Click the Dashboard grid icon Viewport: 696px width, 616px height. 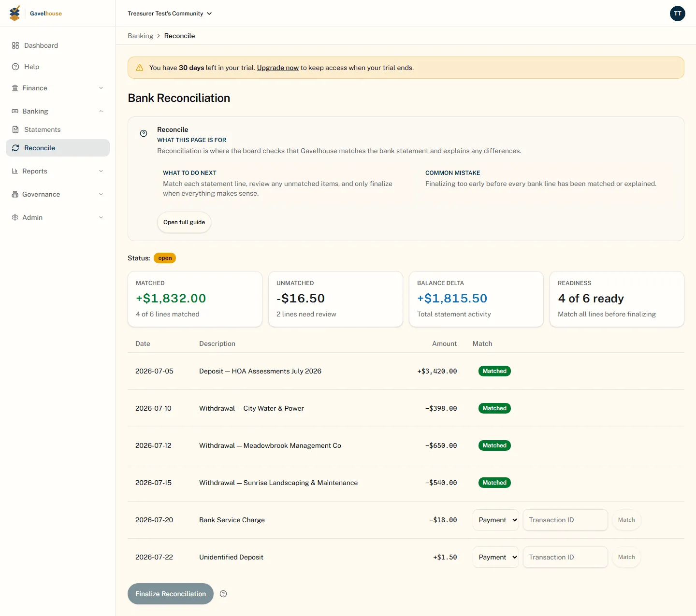point(15,45)
